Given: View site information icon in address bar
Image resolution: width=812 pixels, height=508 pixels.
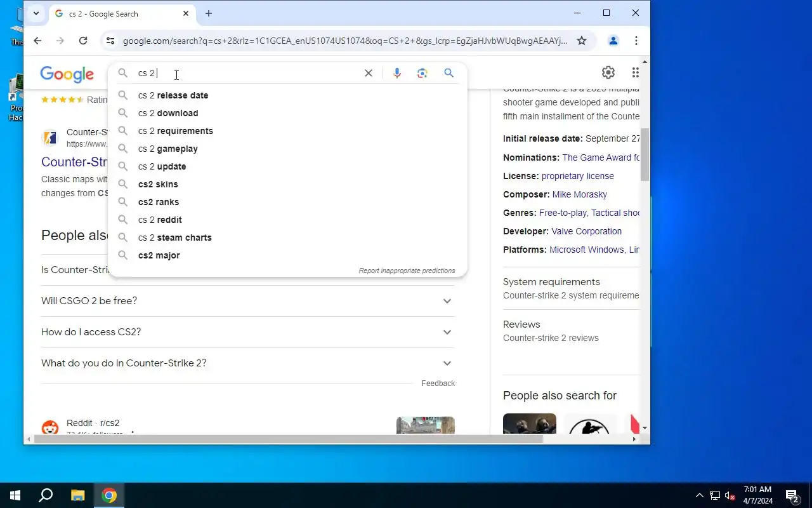Looking at the screenshot, I should [110, 41].
